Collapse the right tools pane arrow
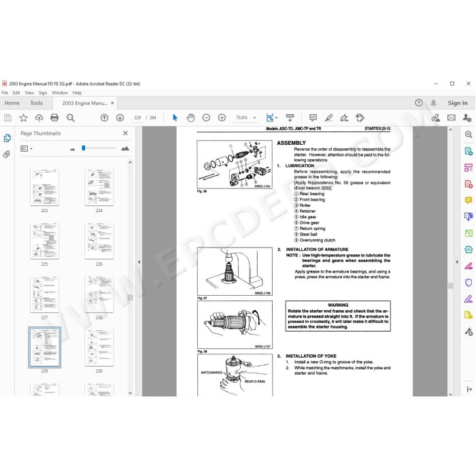 (457, 262)
